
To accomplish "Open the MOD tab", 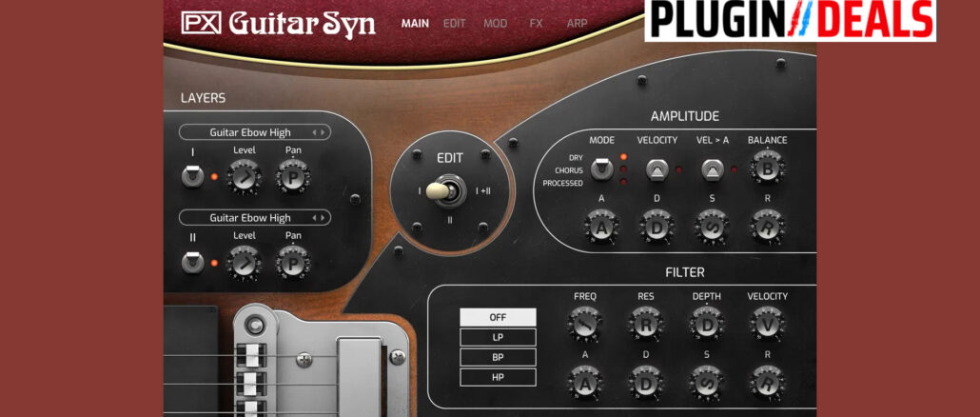I will click(x=495, y=24).
